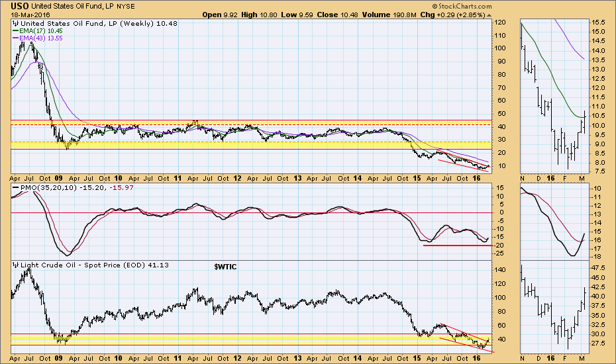This screenshot has height=364, width=616.
Task: Click the bar-chart icon before United States Oil Fund (Weekly)
Action: [16, 23]
